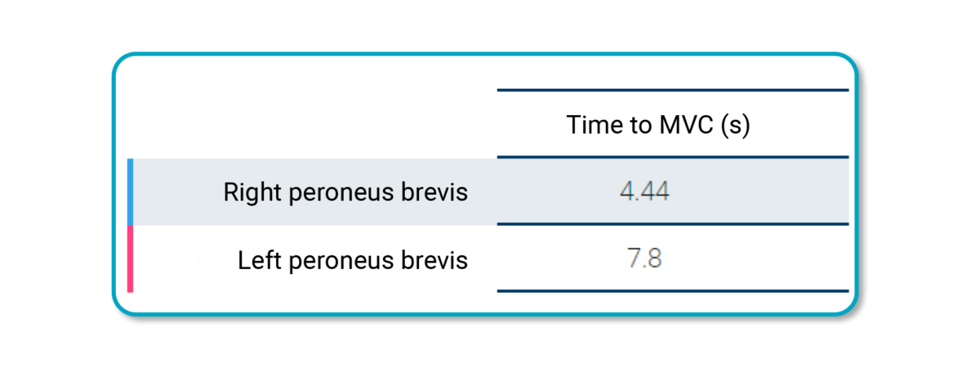Click the pink bar beside Left peroneus brevis

point(130,259)
